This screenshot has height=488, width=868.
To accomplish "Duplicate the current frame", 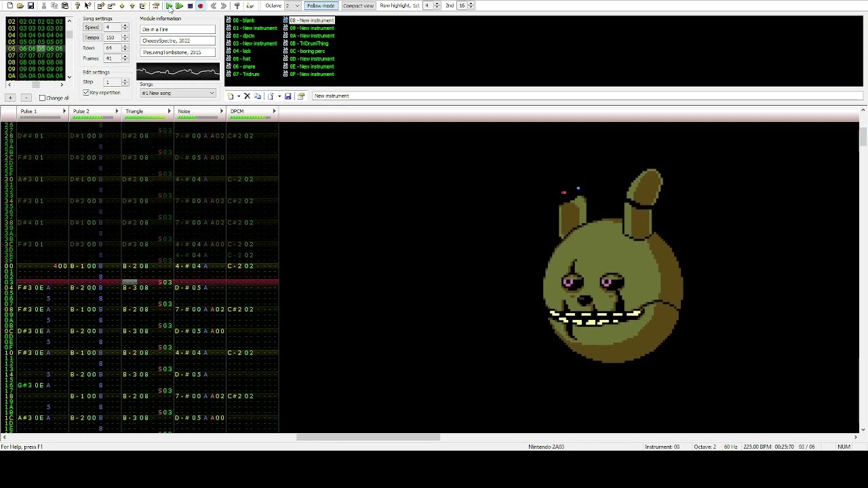I will pyautogui.click(x=142, y=5).
